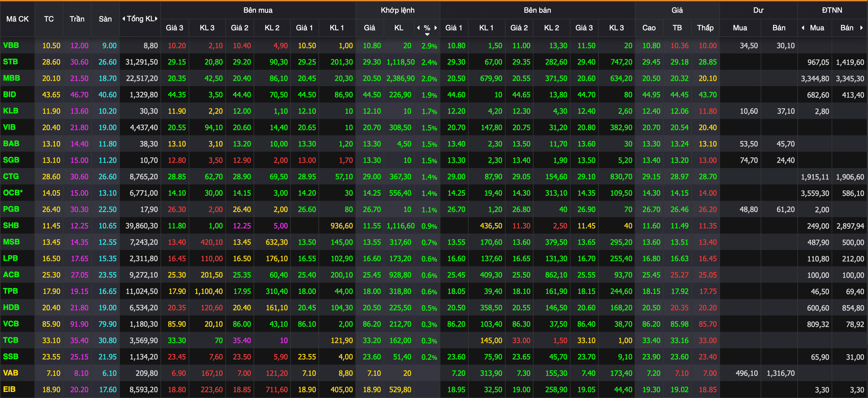Click the Bên mua group header
Image resolution: width=868 pixels, height=398 pixels.
258,10
